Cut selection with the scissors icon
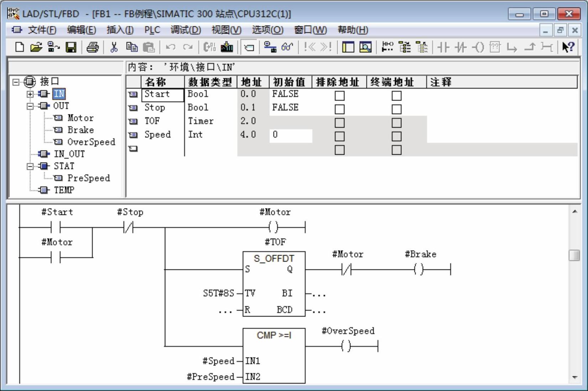 tap(114, 47)
